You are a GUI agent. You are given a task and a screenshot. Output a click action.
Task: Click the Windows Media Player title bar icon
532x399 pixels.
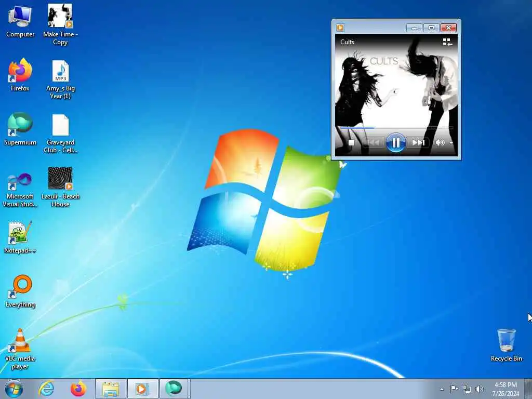(x=340, y=28)
